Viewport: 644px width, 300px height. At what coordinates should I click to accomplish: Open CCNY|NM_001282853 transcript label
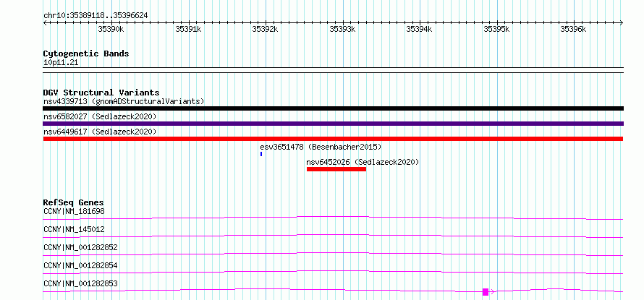[x=80, y=283]
